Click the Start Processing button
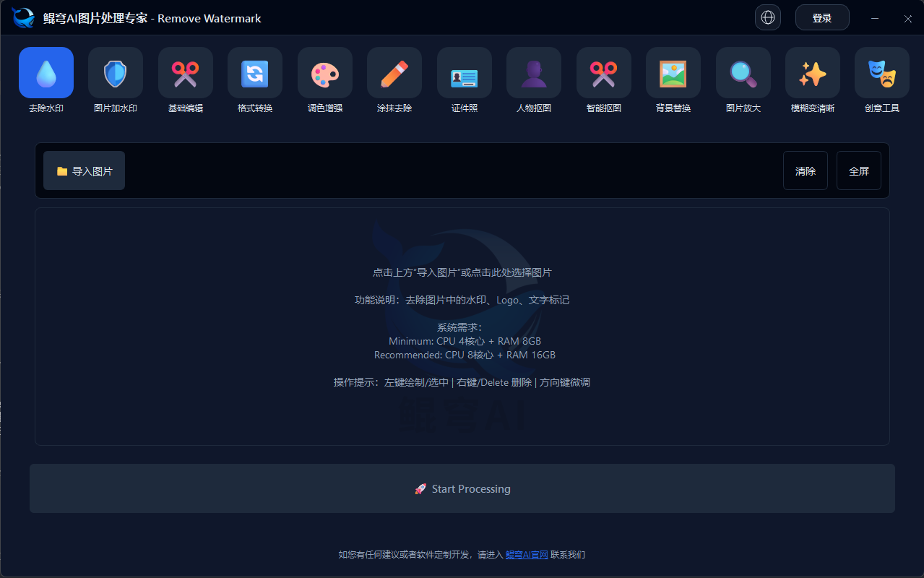This screenshot has width=924, height=578. click(x=462, y=488)
